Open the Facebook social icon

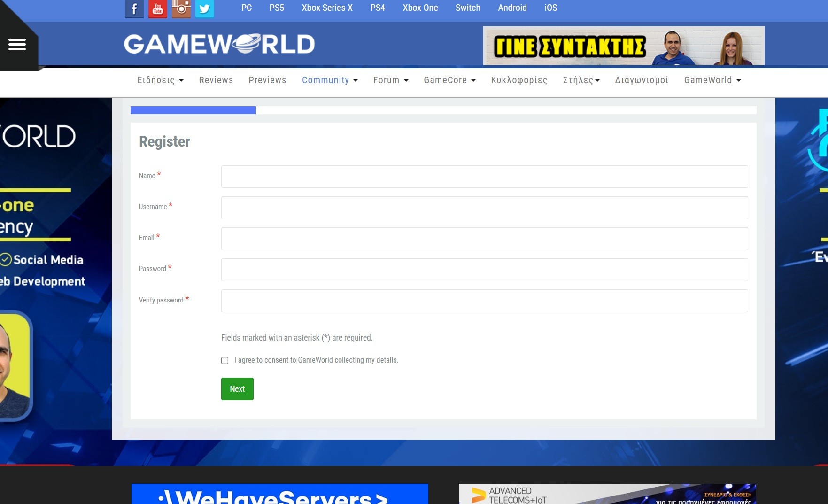(x=134, y=8)
